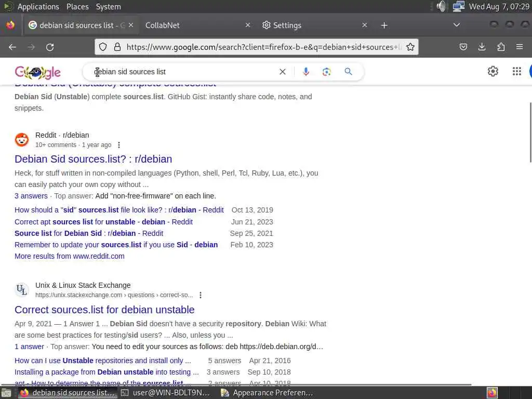The image size is (532, 399).
Task: Click the Unix & Linux Stack Exchange favicon
Action: tap(22, 290)
